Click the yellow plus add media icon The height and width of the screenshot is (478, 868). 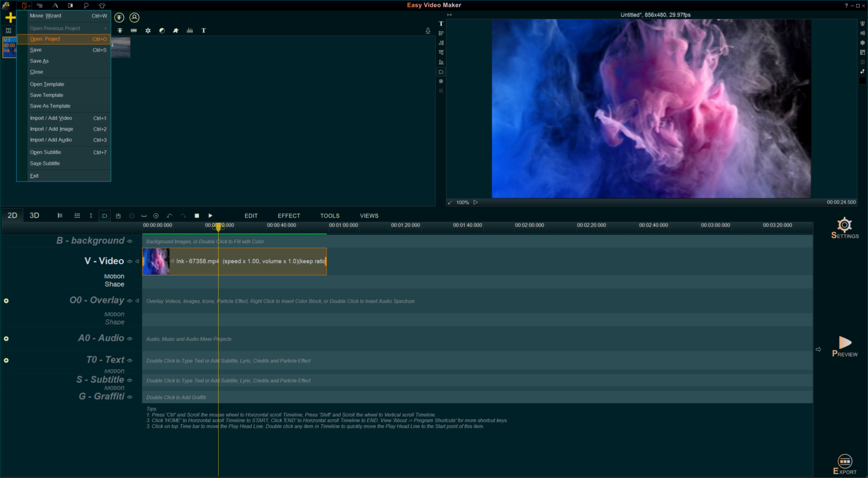click(x=10, y=18)
